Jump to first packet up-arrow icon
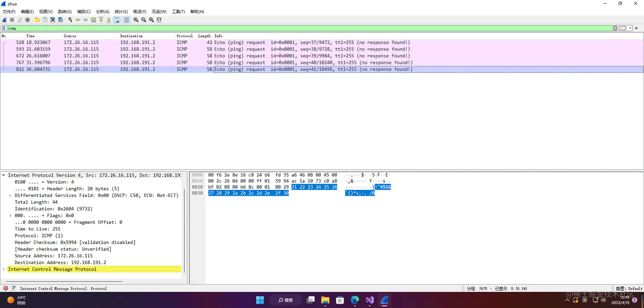The image size is (644, 308). point(101,20)
